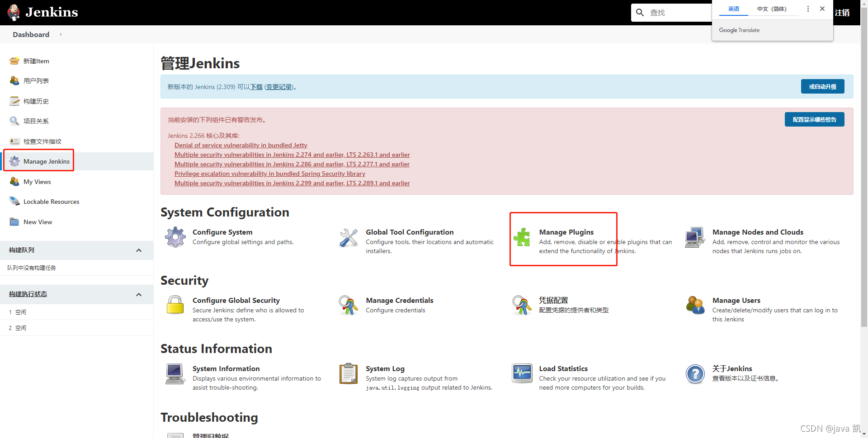The width and height of the screenshot is (868, 438).
Task: Click the 项目关系 magnifier icon
Action: pos(14,121)
